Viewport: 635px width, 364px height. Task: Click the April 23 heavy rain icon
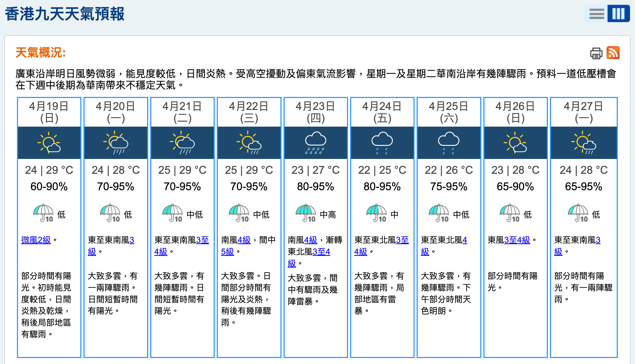point(316,143)
